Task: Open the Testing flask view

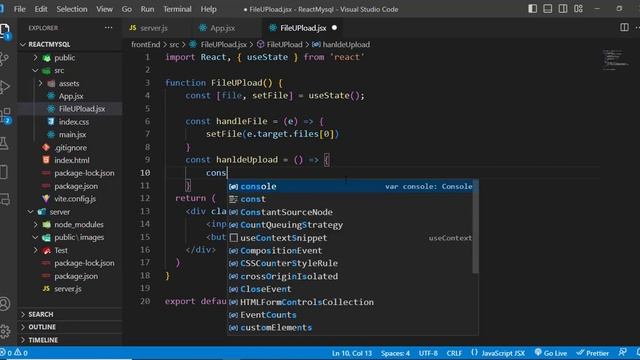Action: 4,143
